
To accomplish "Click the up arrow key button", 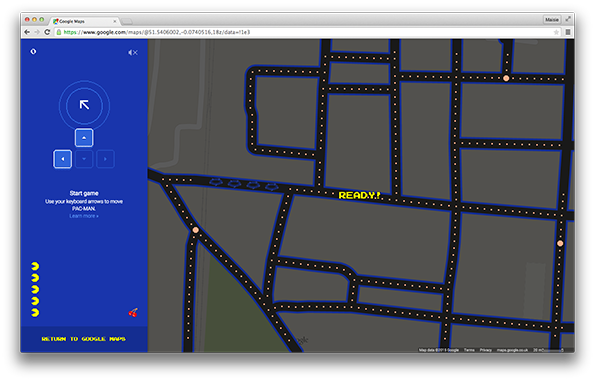I will [x=84, y=138].
